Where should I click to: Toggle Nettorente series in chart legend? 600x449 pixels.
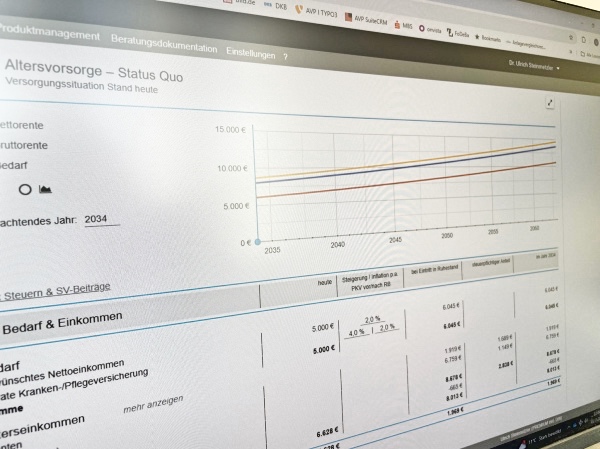[x=23, y=125]
